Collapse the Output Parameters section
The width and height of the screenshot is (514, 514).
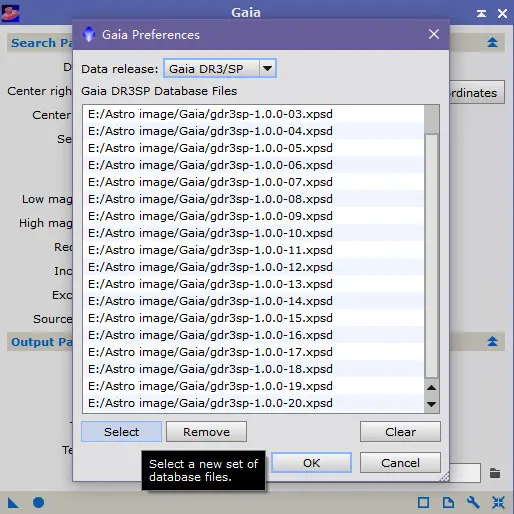[x=492, y=341]
